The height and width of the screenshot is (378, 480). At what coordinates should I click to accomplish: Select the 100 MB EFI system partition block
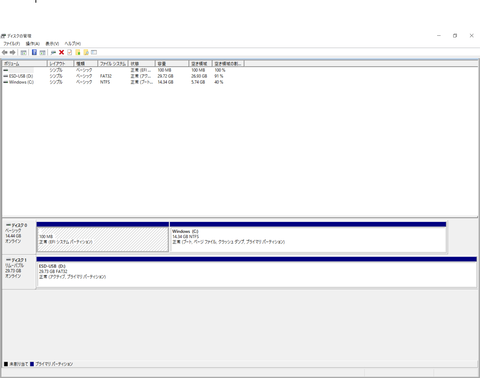pyautogui.click(x=103, y=237)
